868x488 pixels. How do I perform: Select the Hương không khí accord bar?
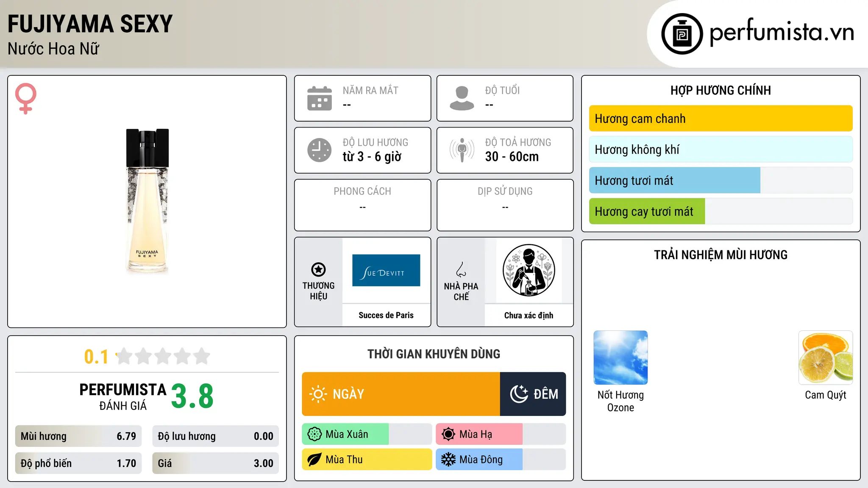point(721,150)
